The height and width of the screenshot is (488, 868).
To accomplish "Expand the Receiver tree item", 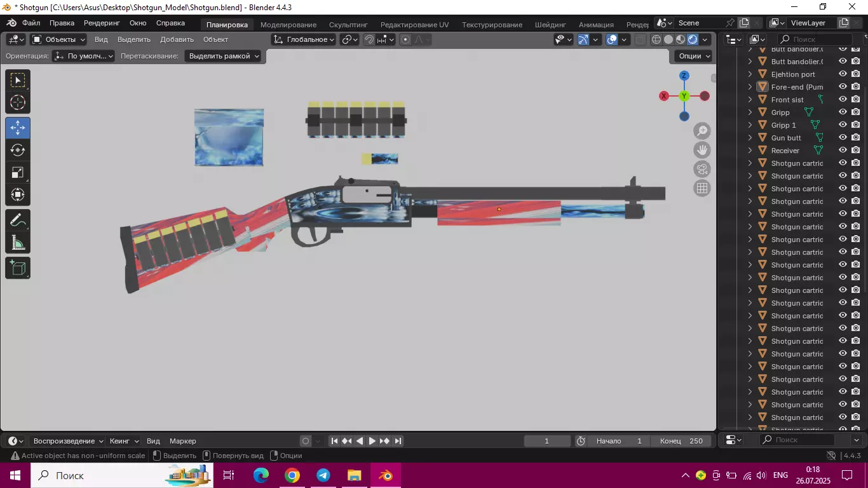I will click(750, 151).
